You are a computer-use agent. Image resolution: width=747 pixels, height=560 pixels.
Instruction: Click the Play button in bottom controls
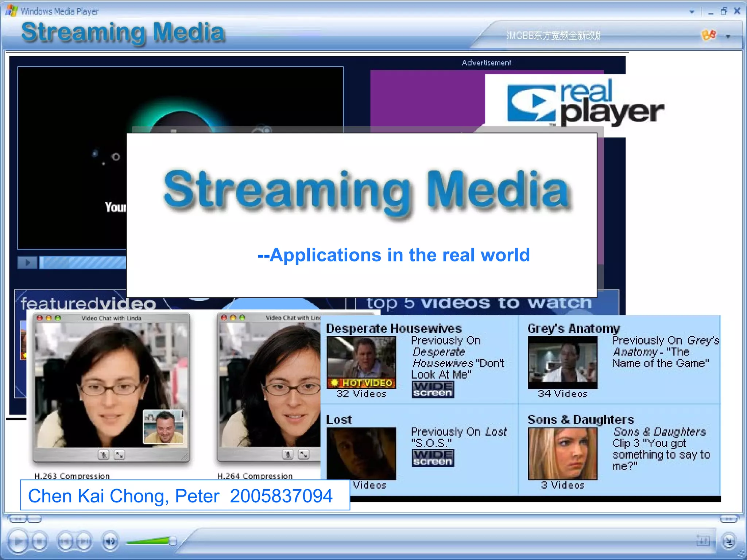tap(18, 541)
